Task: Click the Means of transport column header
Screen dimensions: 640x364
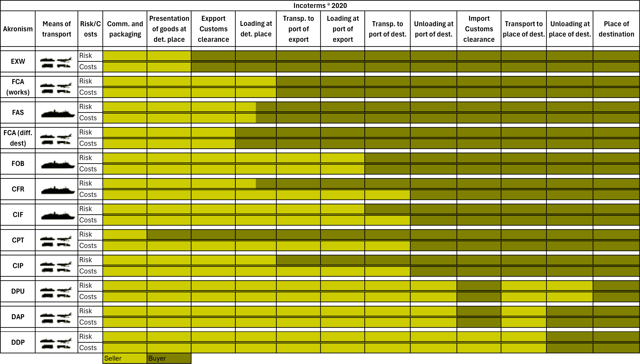Action: (56, 29)
